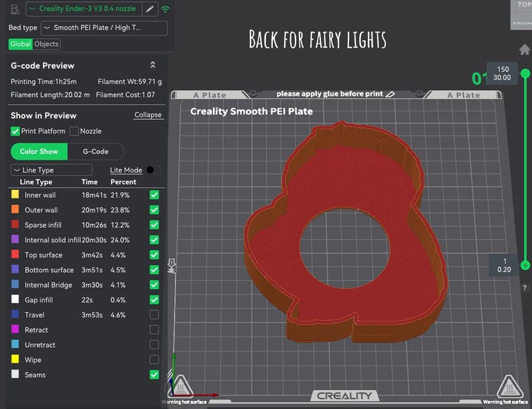This screenshot has height=409, width=532.
Task: Click the Filament Length 20.02 m text
Action: coord(50,95)
